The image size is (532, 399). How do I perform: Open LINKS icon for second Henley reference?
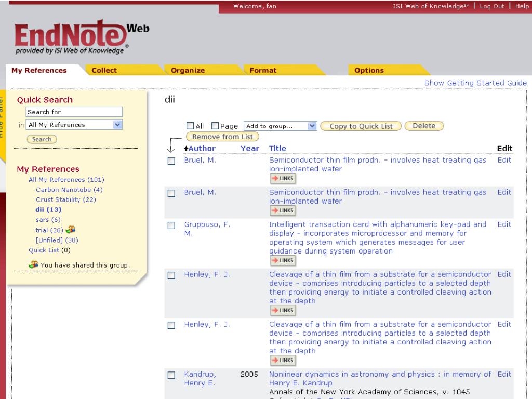click(x=283, y=361)
